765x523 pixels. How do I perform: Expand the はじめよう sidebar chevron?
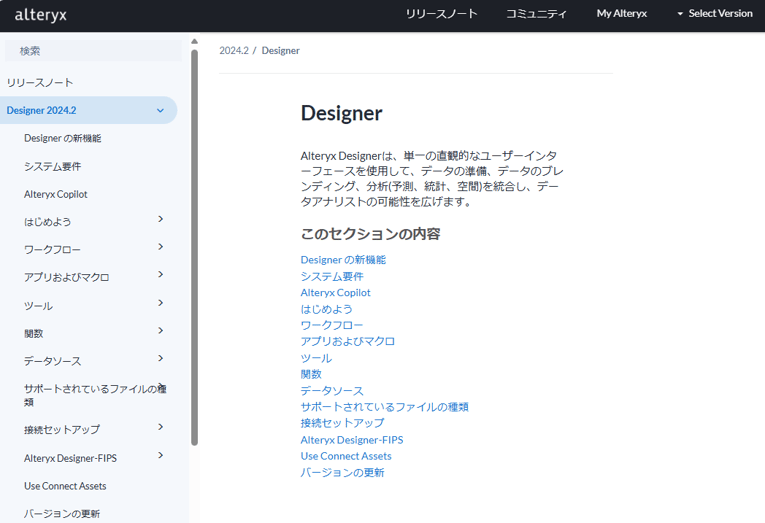pyautogui.click(x=161, y=219)
